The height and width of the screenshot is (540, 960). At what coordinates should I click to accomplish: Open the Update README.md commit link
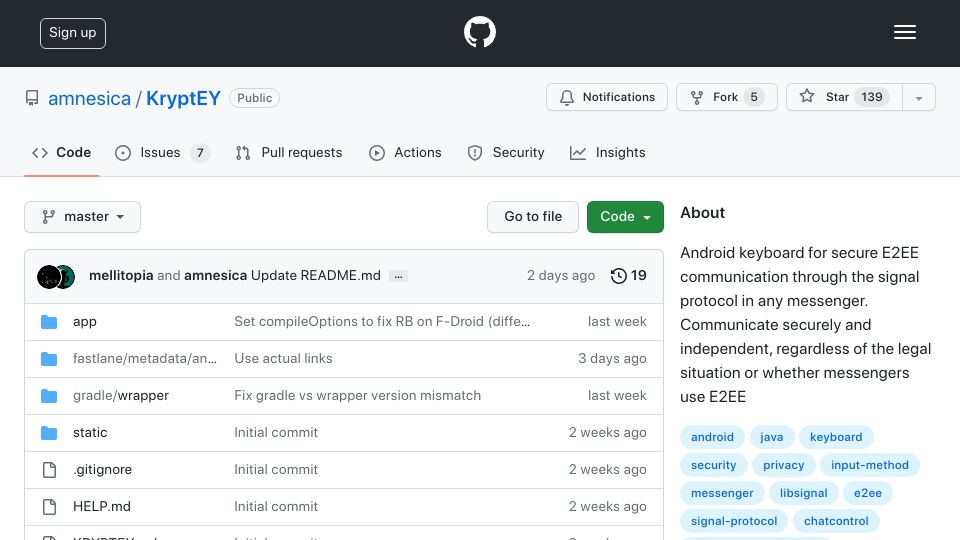(x=316, y=276)
